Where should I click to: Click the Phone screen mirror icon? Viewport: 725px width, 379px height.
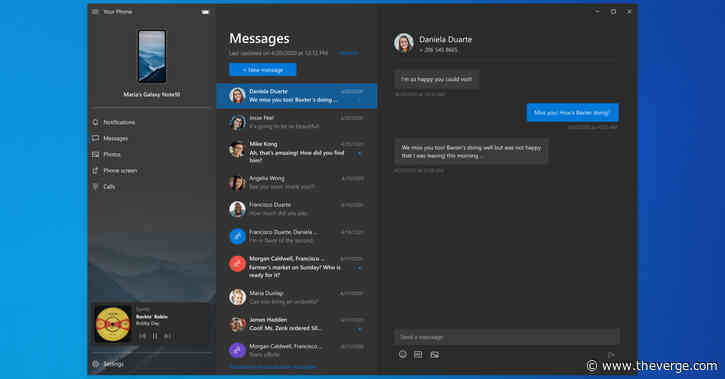[95, 171]
